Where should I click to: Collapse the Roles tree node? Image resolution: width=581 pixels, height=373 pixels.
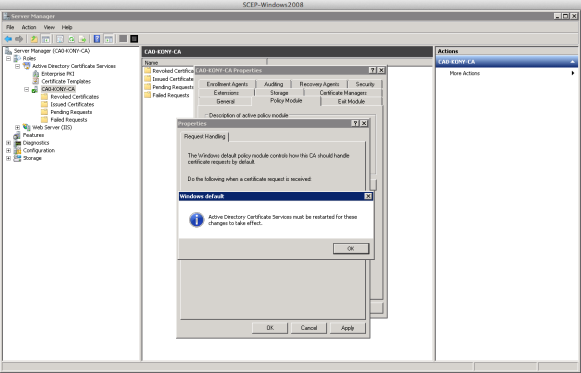tap(8, 59)
